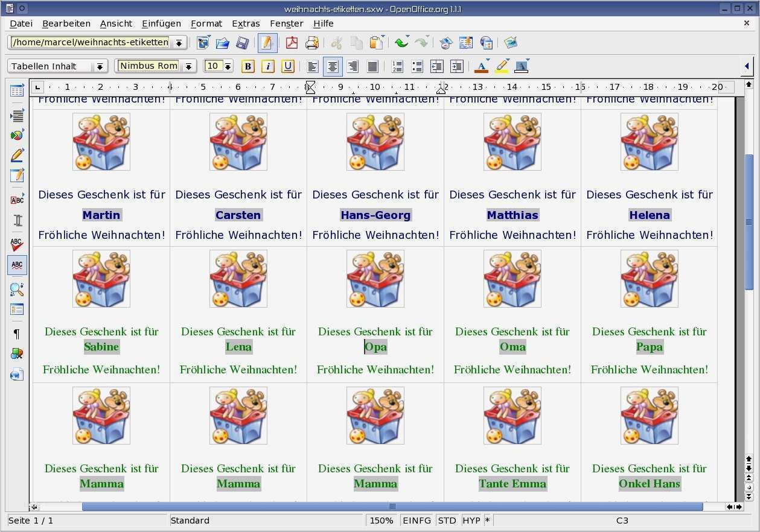The height and width of the screenshot is (532, 760).
Task: Toggle EINFG insert mode in status bar
Action: tap(417, 521)
